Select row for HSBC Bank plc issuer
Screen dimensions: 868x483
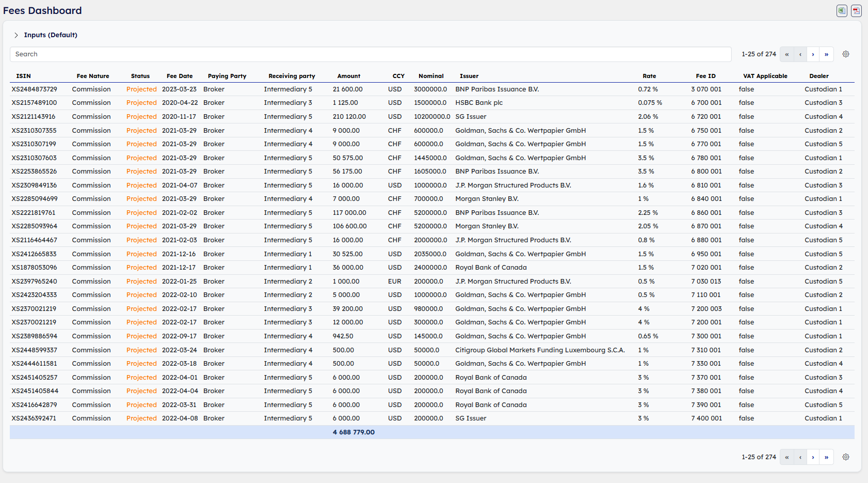tap(478, 103)
